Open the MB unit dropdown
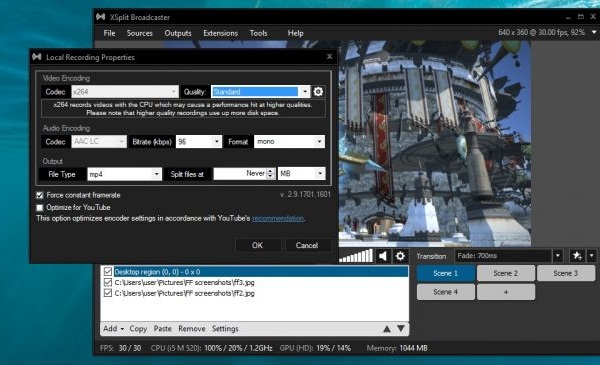Screen dimensions: 600x365 click(x=302, y=174)
